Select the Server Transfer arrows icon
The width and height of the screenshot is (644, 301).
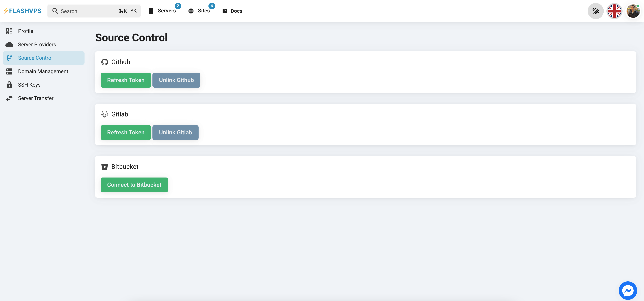pos(10,98)
